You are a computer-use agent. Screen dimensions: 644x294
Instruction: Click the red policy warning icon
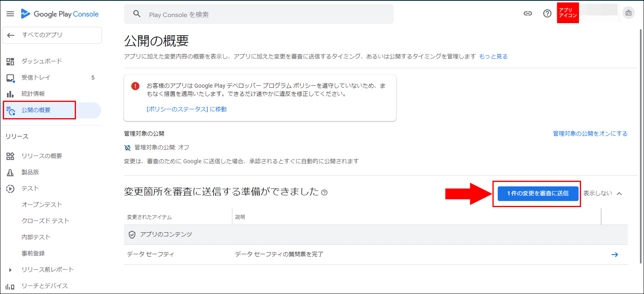coord(135,86)
